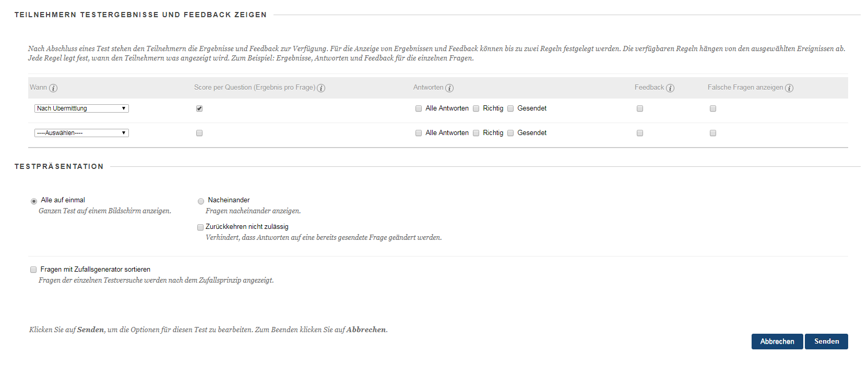
Task: Click the Abbrechen button
Action: coord(777,342)
